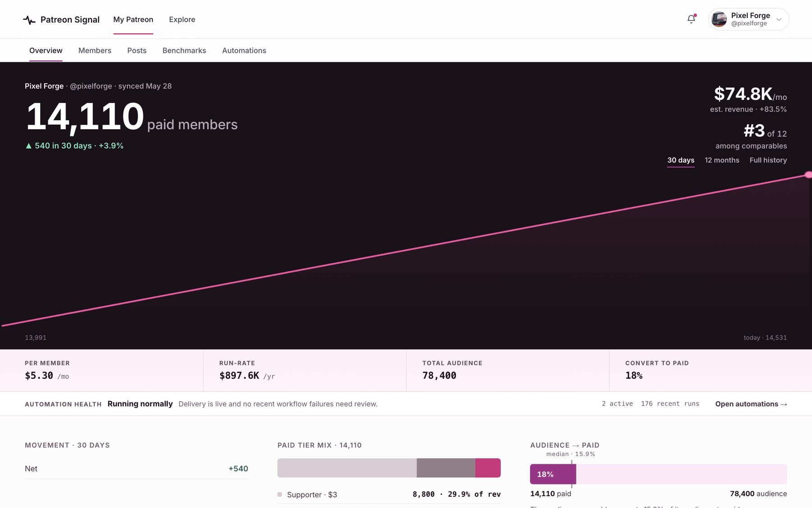The image size is (812, 508).
Task: Click the 14,110 paid members figure
Action: pos(85,117)
